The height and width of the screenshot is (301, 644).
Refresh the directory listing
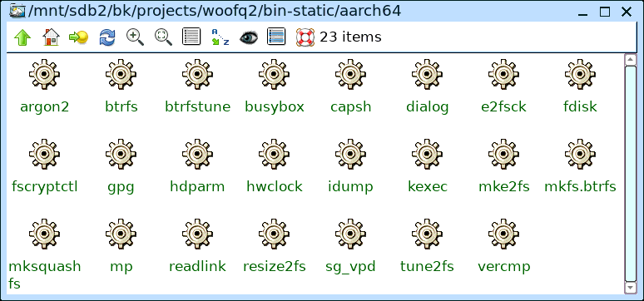click(x=107, y=37)
